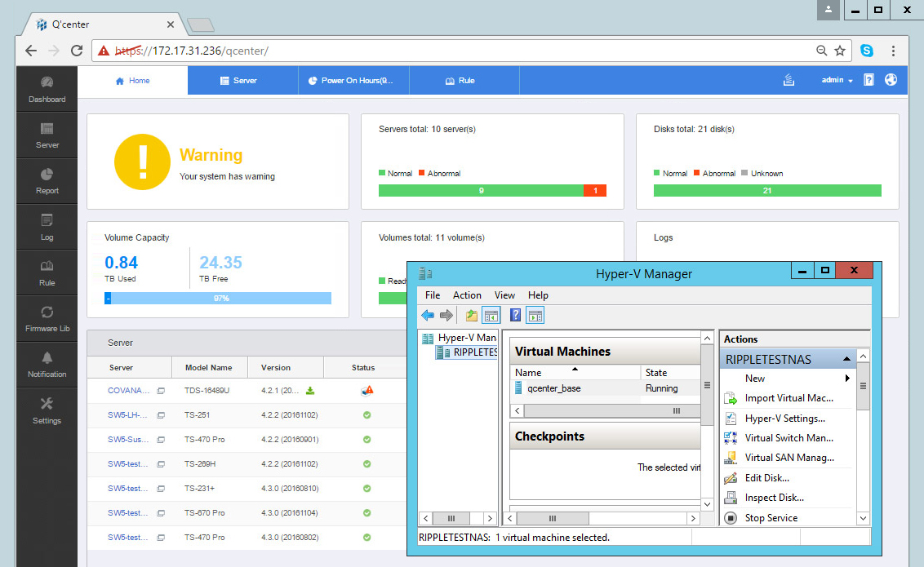Select the qcenter_base virtual machine row
Image resolution: width=924 pixels, height=567 pixels.
point(605,388)
